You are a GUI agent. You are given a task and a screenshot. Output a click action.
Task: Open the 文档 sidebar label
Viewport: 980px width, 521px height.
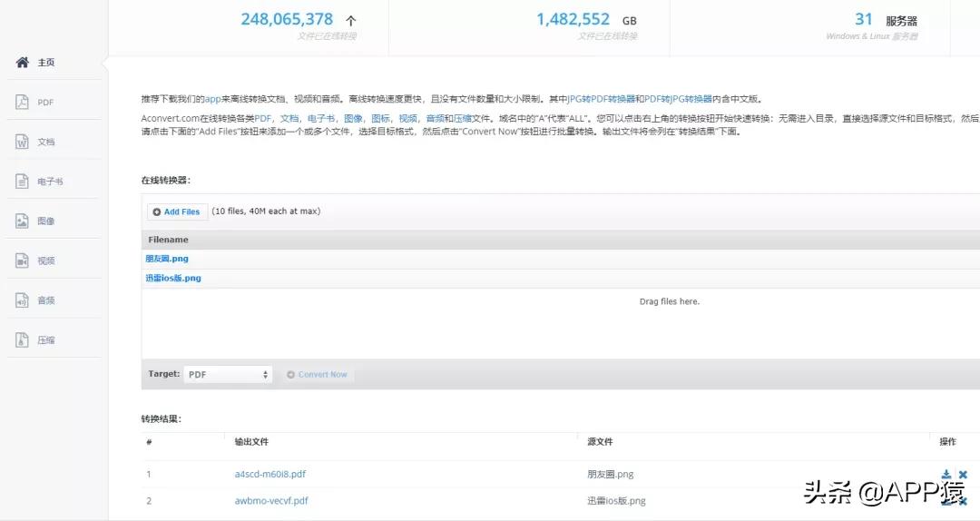coord(45,142)
